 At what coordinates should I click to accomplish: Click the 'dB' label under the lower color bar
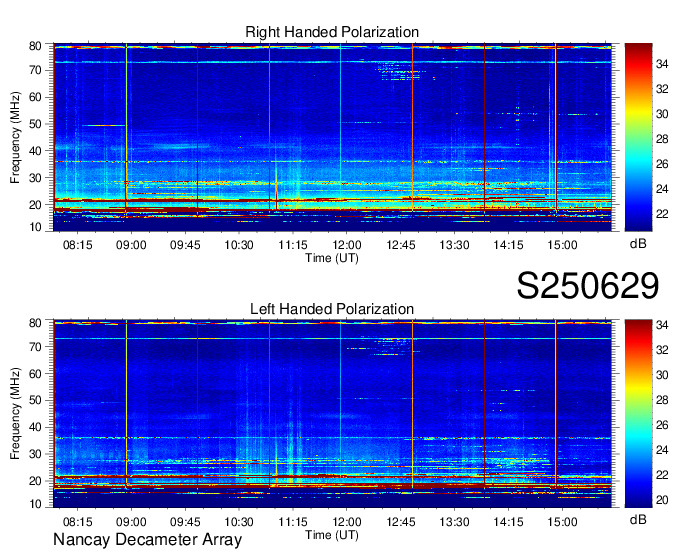click(x=638, y=519)
